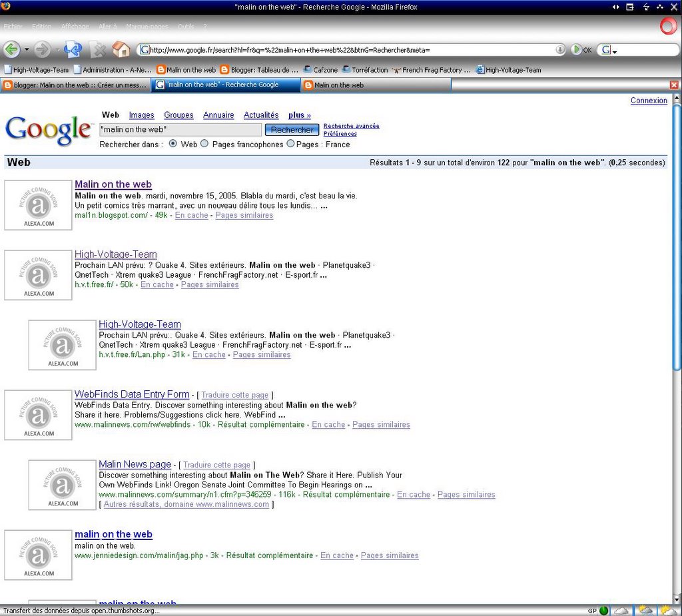This screenshot has width=682, height=616.
Task: Open High-Voltage-Team result for h.v.t.free.fr/Lan.php
Action: [x=140, y=324]
